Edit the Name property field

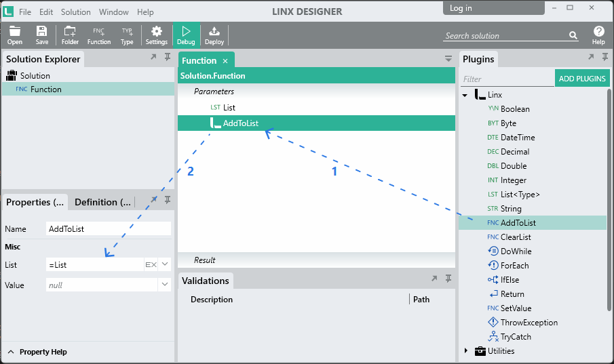pyautogui.click(x=108, y=229)
